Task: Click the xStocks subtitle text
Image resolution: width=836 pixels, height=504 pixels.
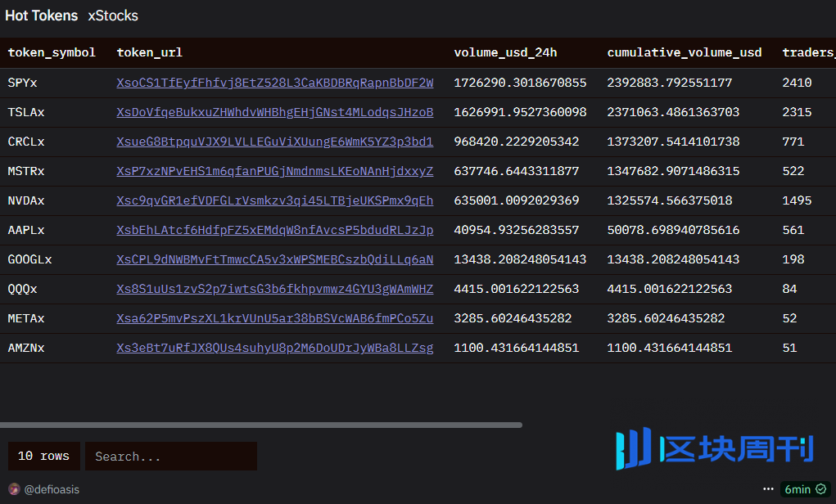Action: (113, 16)
